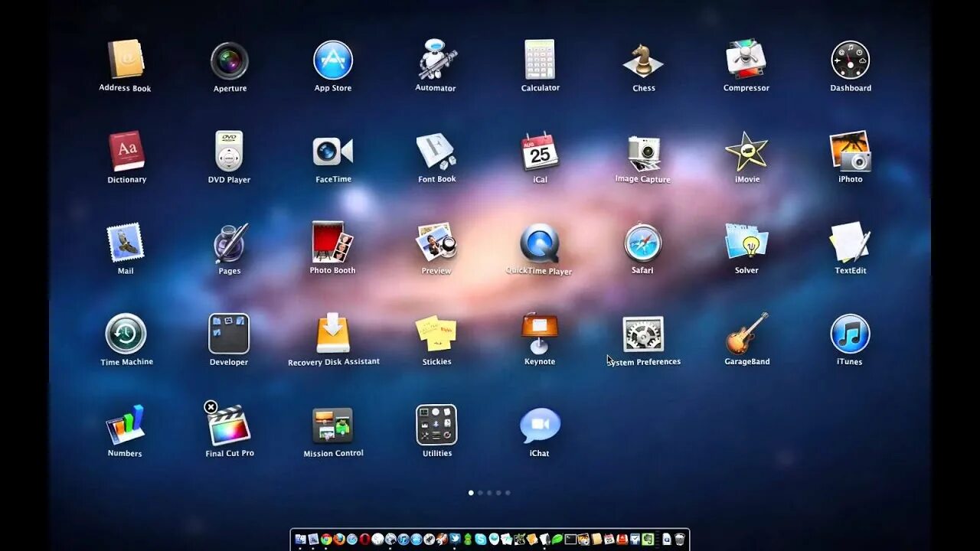
Task: Open Opera from the Dock
Action: (x=365, y=540)
